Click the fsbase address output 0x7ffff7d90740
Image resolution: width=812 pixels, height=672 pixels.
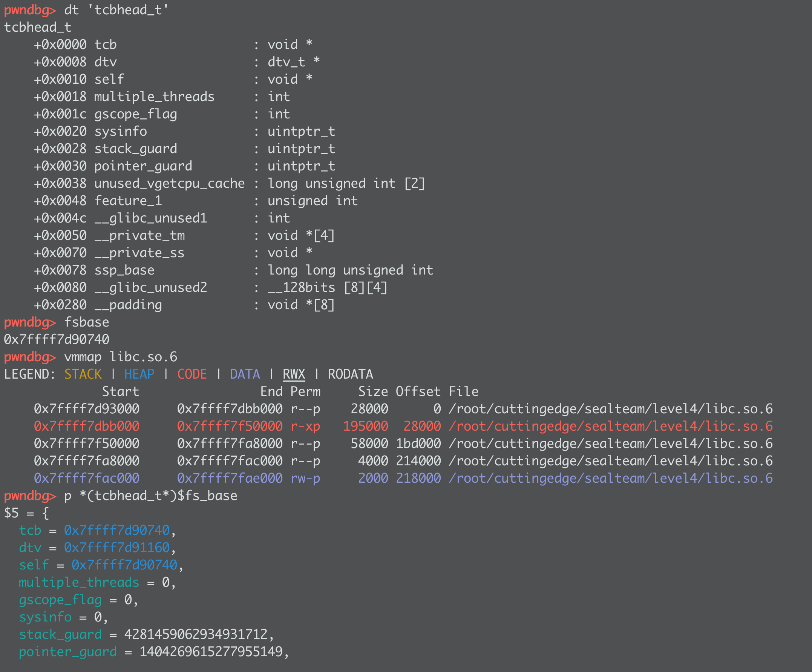57,339
